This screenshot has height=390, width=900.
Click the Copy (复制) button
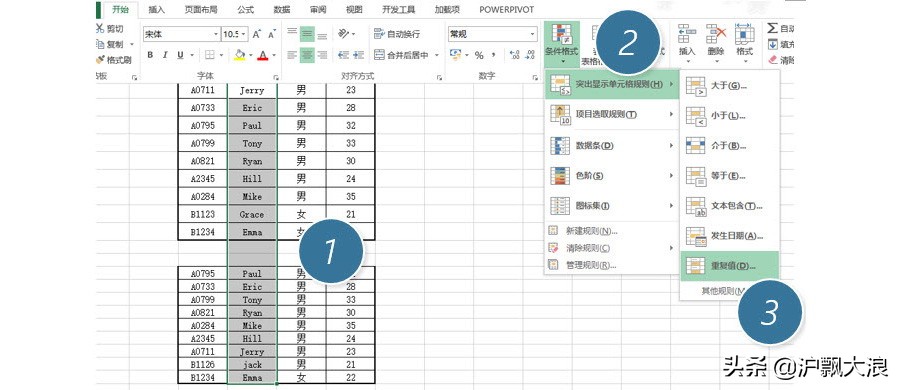point(110,44)
